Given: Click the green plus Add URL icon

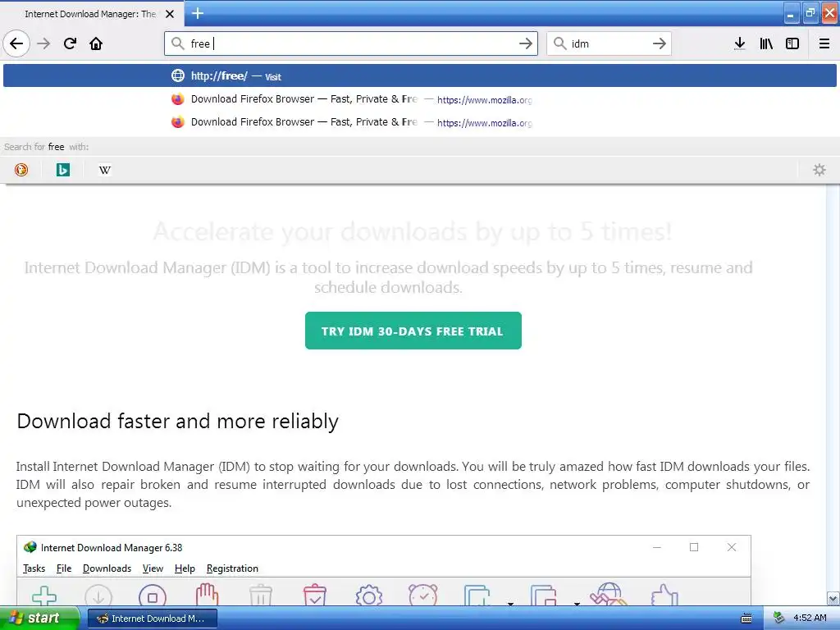Looking at the screenshot, I should click(x=44, y=596).
